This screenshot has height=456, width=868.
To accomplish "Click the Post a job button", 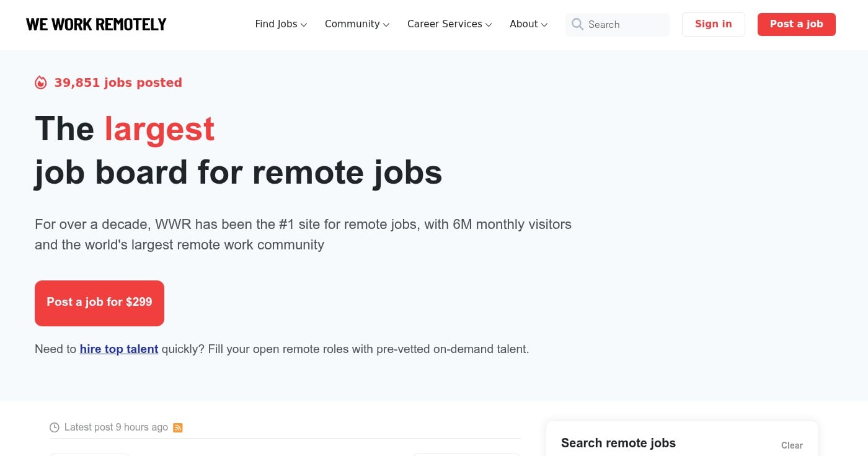I will click(x=796, y=24).
